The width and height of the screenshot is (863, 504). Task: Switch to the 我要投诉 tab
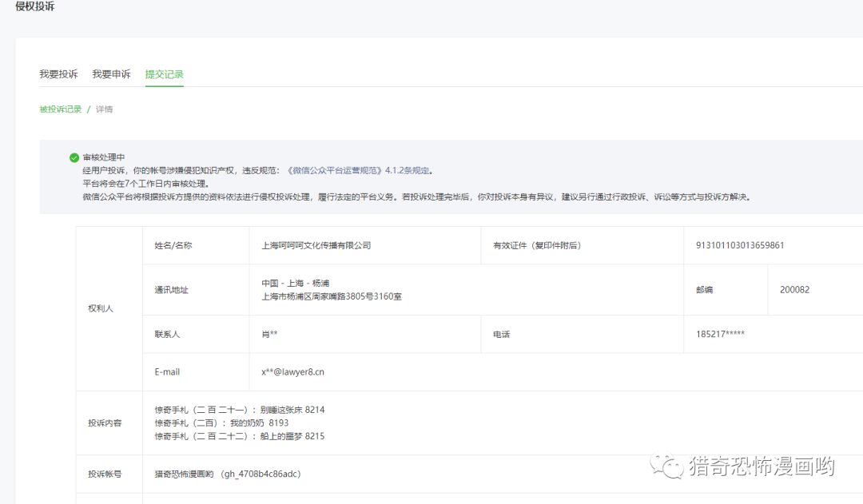[x=58, y=74]
